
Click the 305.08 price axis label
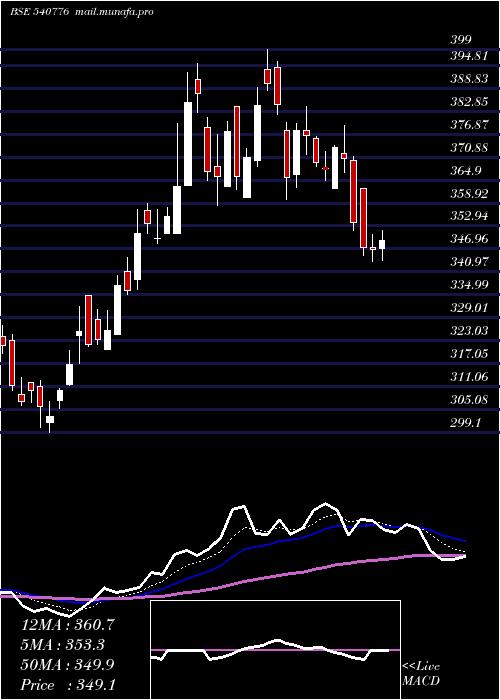468,400
